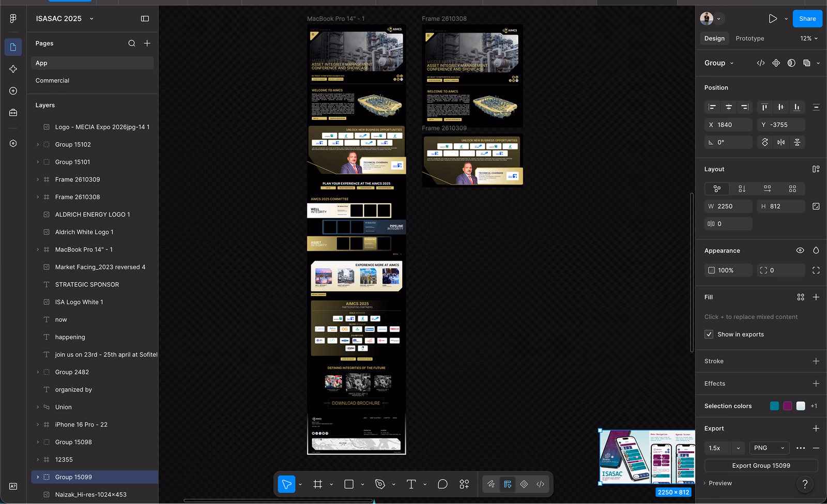Expand Frame 2610309 layer

pyautogui.click(x=38, y=179)
